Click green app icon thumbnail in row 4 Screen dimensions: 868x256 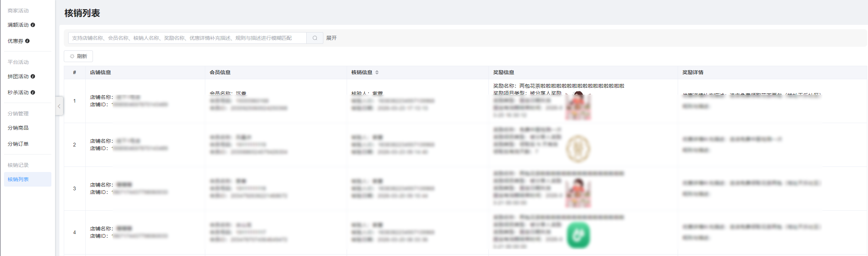coord(578,236)
